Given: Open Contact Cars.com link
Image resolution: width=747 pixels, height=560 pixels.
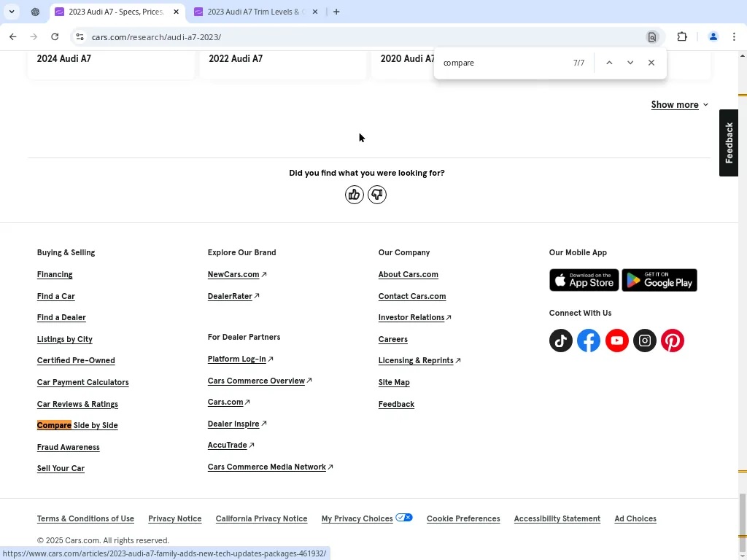Looking at the screenshot, I should [412, 296].
